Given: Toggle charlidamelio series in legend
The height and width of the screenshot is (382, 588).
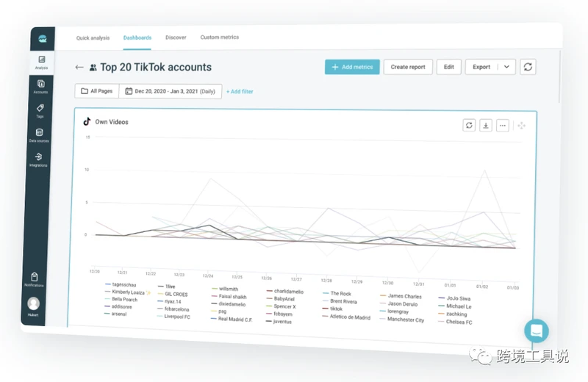Looking at the screenshot, I should click(x=285, y=292).
